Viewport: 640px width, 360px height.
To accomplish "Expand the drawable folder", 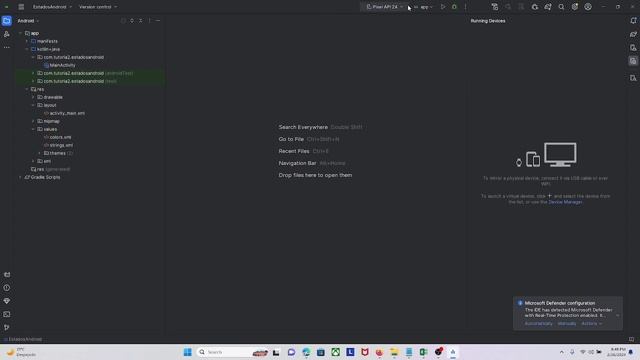I will [x=33, y=97].
